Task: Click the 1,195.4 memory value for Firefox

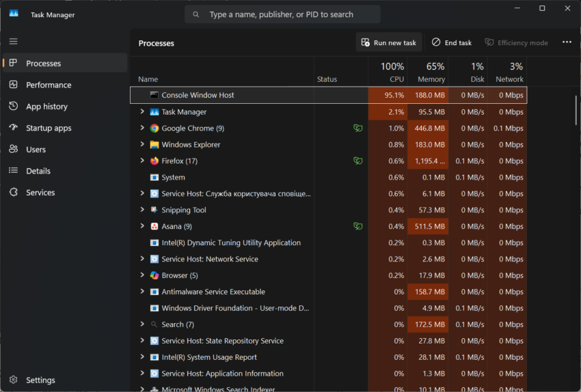Action: (x=428, y=161)
